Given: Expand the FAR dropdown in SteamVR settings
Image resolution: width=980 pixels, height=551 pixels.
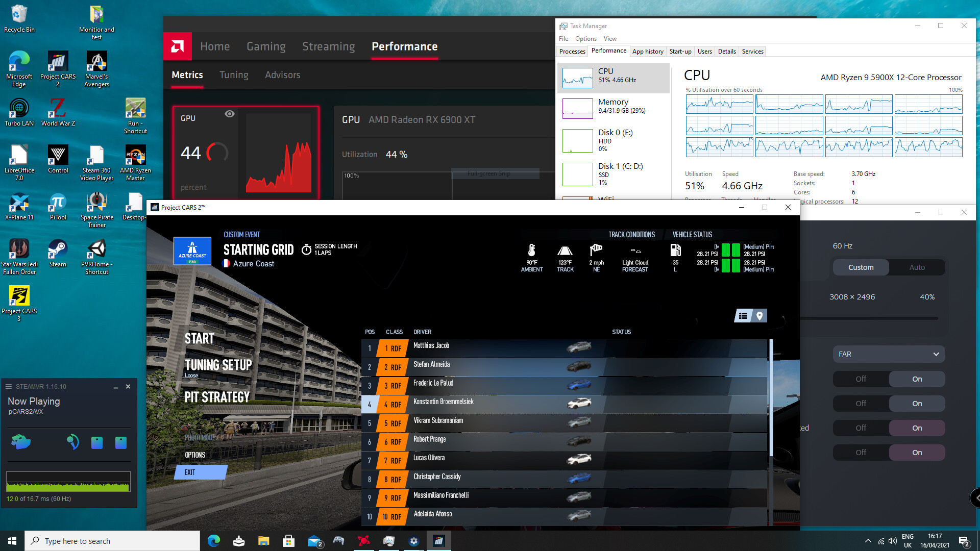Looking at the screenshot, I should coord(889,354).
